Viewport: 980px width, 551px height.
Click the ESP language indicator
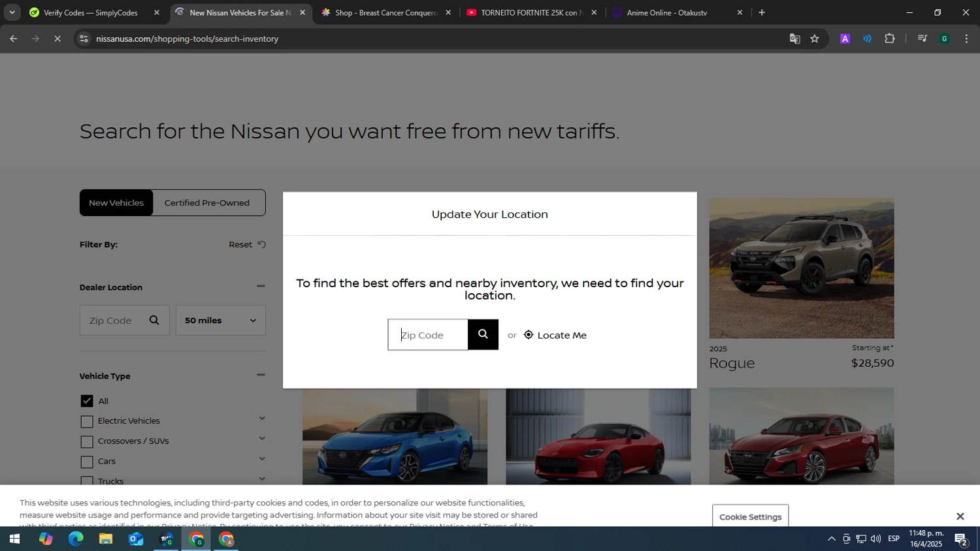click(894, 539)
